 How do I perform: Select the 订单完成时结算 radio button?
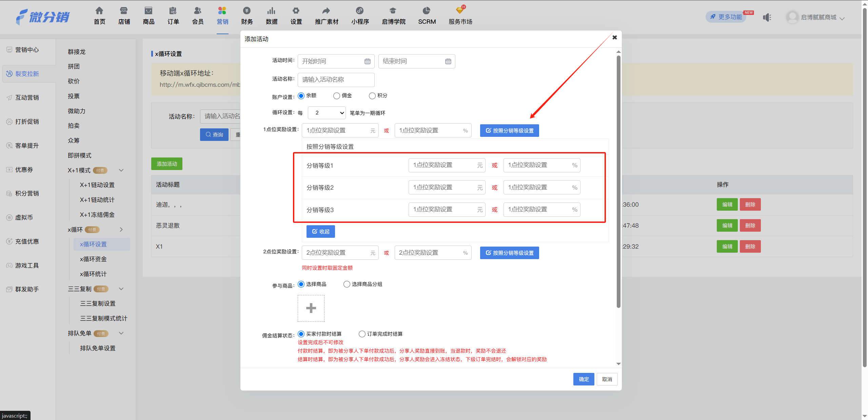pyautogui.click(x=362, y=334)
